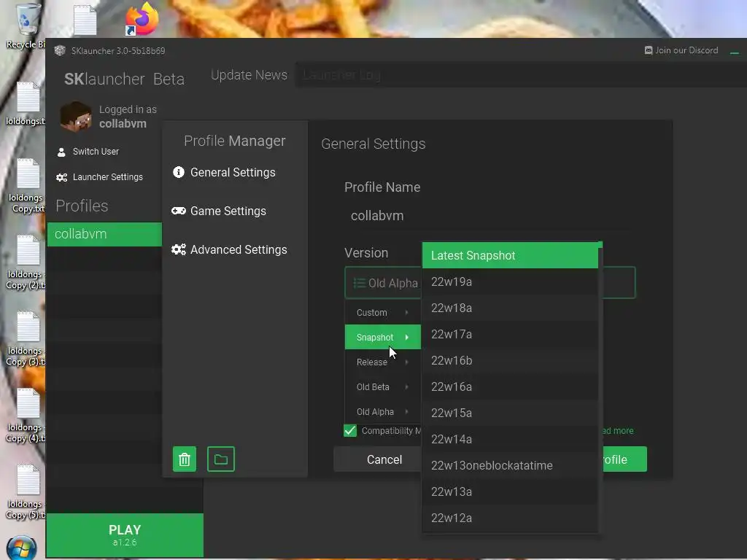
Task: Click the Discord icon in the title bar
Action: [x=649, y=50]
